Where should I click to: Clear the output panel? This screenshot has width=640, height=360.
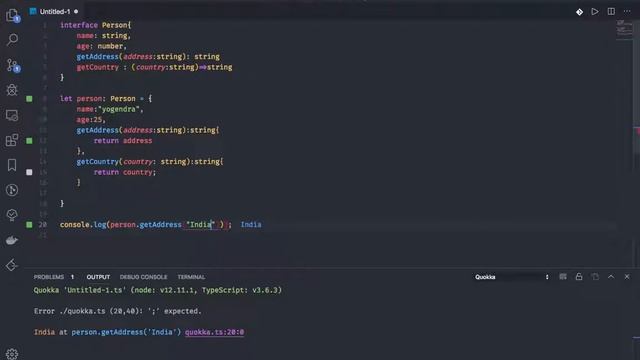pyautogui.click(x=563, y=277)
